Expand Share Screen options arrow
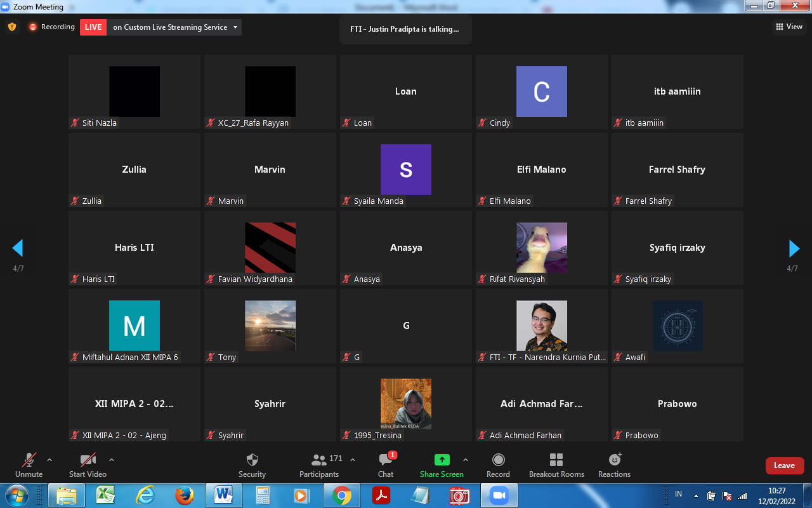Image resolution: width=812 pixels, height=508 pixels. coord(466,460)
